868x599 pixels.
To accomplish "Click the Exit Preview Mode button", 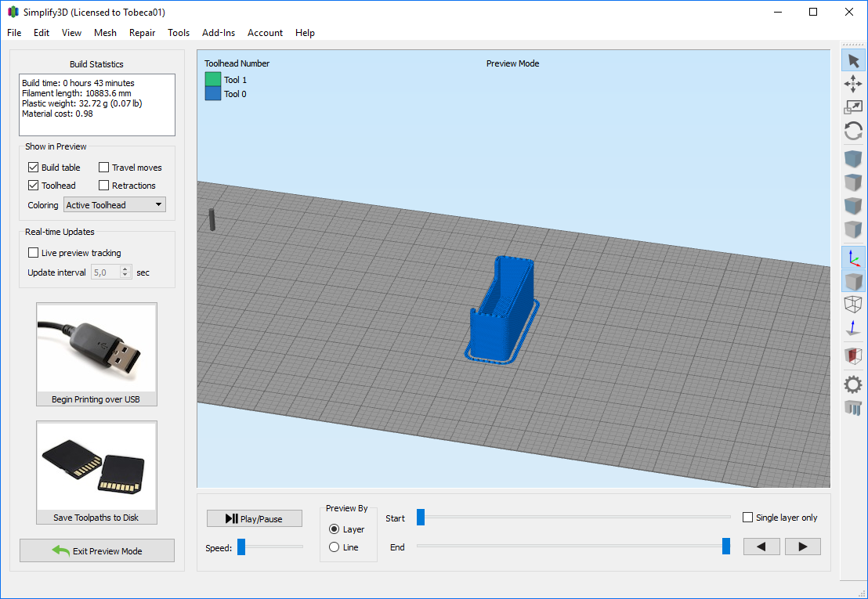I will [x=97, y=550].
